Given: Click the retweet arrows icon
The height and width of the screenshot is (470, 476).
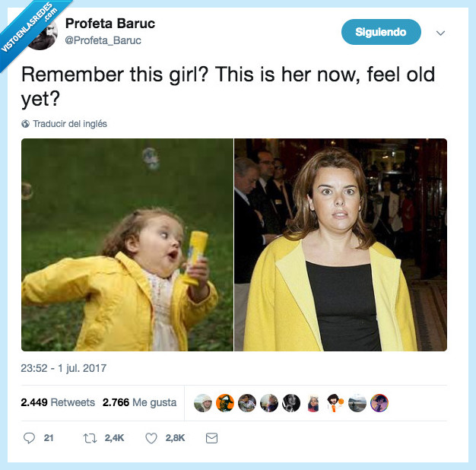Looking at the screenshot, I should point(90,438).
